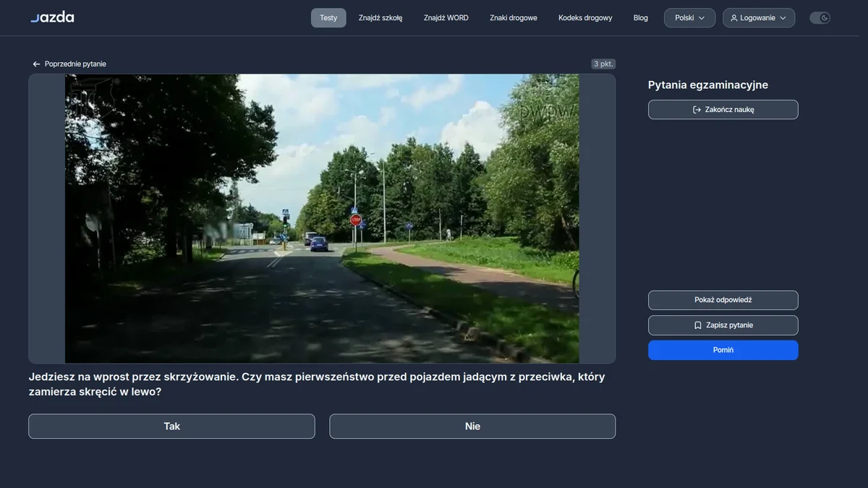The width and height of the screenshot is (868, 488).
Task: Go to Znajdź szkołę
Action: 380,18
